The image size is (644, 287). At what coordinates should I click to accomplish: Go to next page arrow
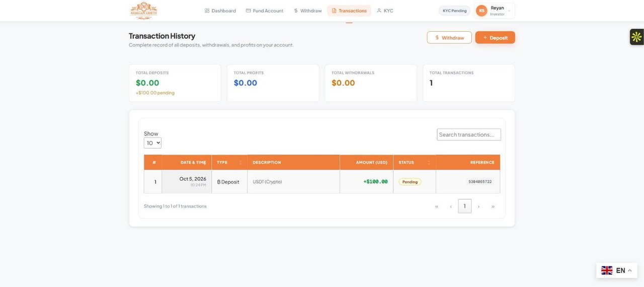tap(478, 206)
